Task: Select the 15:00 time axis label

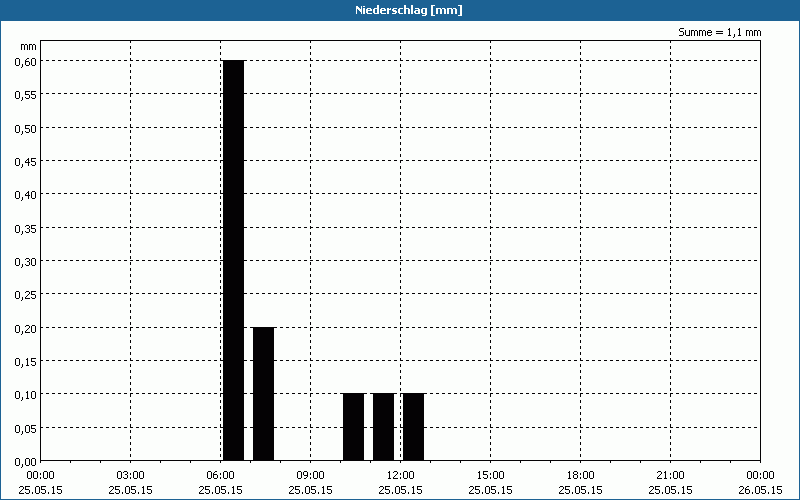Action: pos(490,476)
